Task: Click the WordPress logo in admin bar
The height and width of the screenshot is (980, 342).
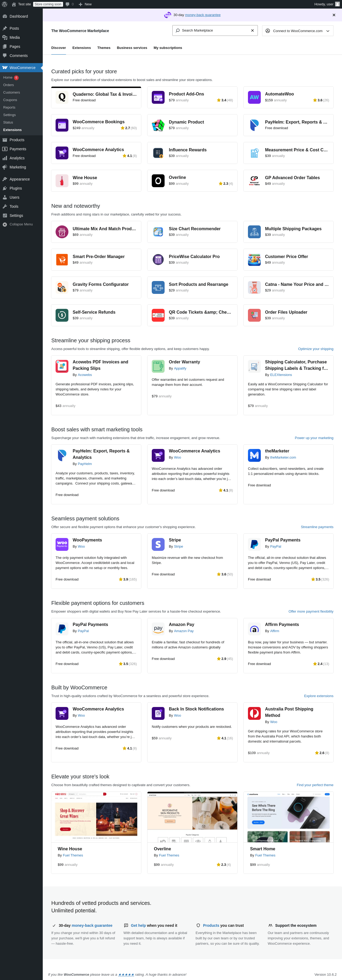Action: pos(5,4)
